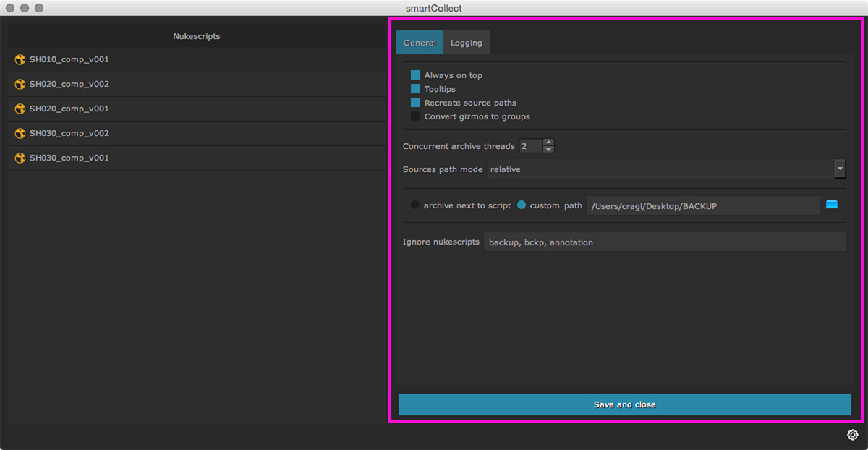Click the Nuke icon beside SH010_comp_v001
The height and width of the screenshot is (450, 868).
tap(20, 60)
